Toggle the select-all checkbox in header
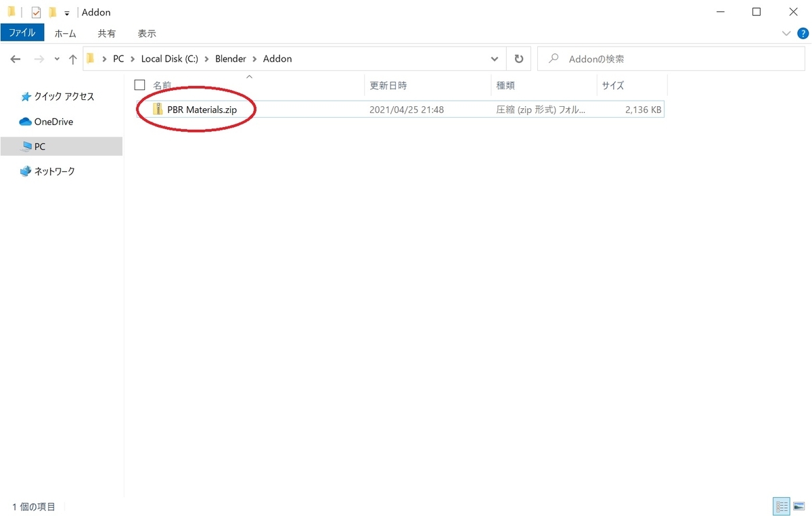The image size is (812, 516). coord(140,85)
